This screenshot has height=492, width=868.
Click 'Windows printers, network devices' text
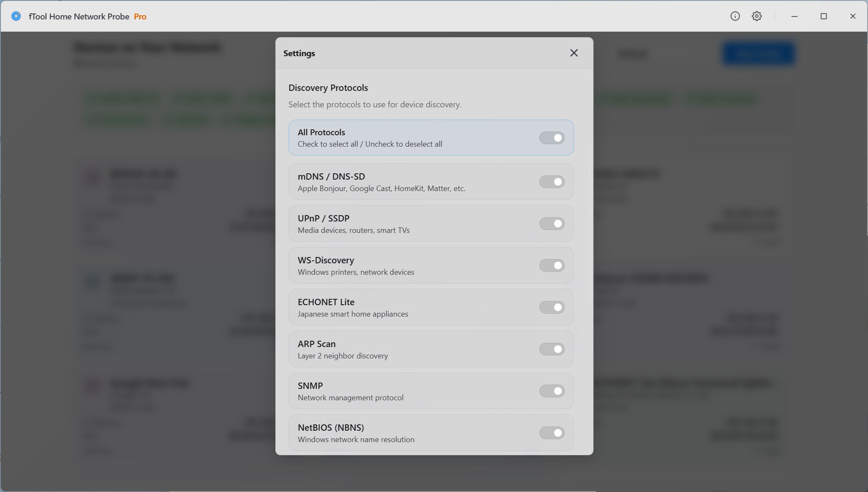click(x=356, y=272)
